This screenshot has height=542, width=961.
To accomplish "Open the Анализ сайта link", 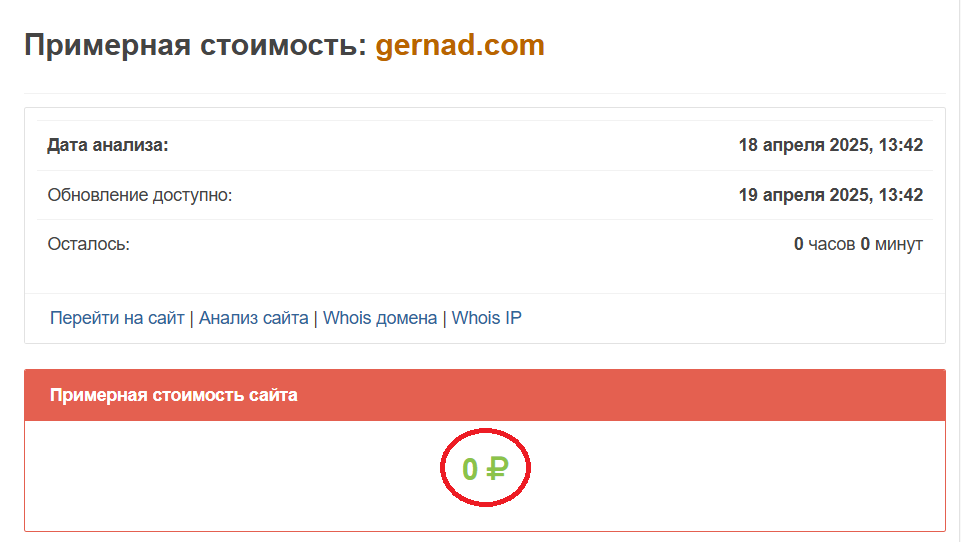I will pos(253,318).
